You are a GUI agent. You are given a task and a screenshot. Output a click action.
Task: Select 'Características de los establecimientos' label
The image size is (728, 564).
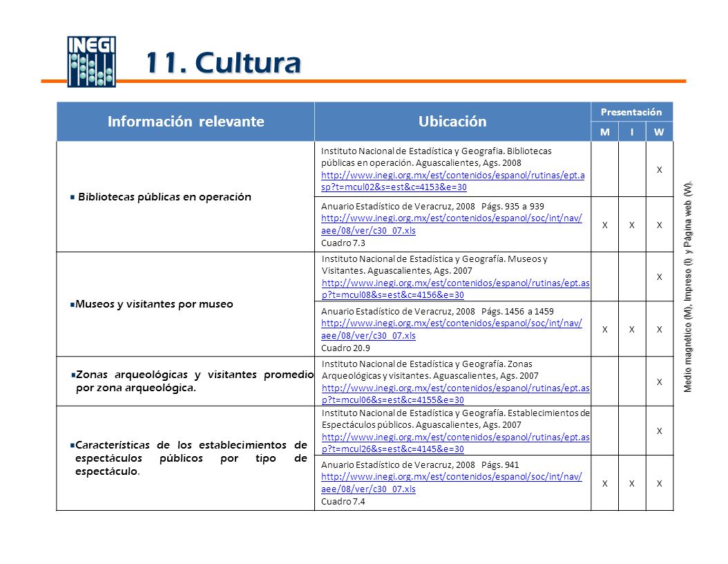[x=191, y=458]
